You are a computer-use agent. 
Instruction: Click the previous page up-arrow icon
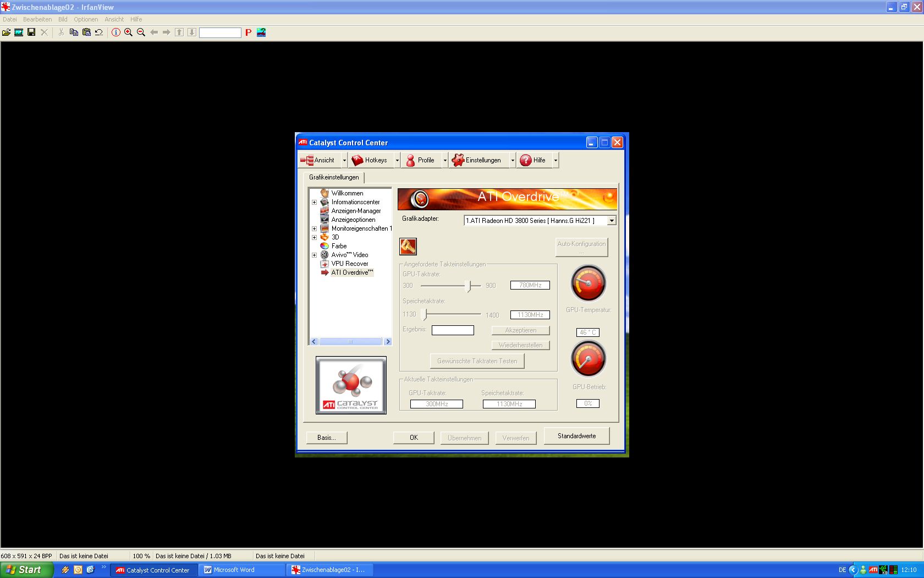coord(179,32)
